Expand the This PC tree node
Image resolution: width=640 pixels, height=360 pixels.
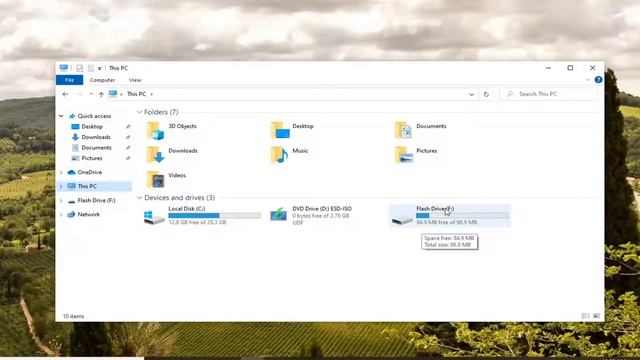(x=61, y=186)
